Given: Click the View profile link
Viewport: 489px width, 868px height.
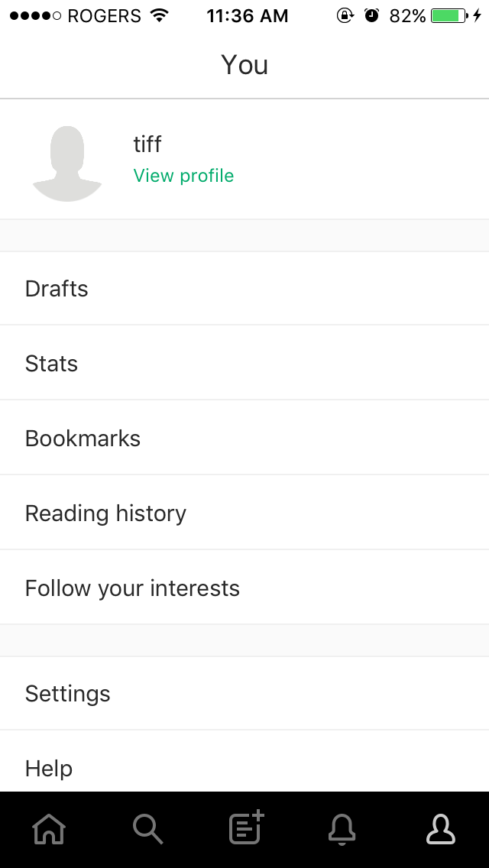Looking at the screenshot, I should [x=183, y=176].
